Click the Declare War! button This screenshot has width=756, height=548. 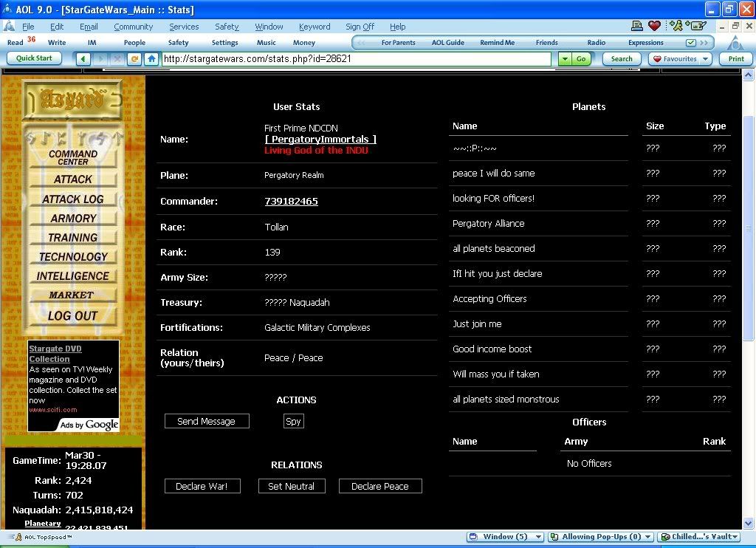(202, 486)
